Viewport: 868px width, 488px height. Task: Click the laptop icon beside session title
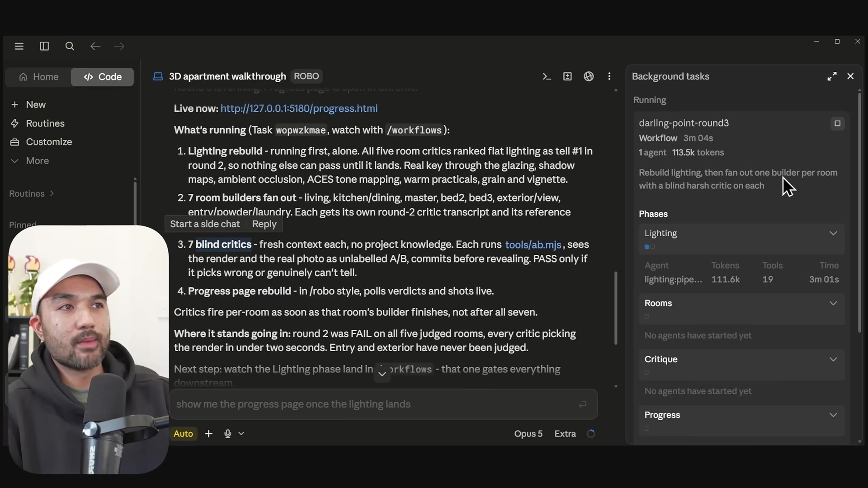[158, 76]
